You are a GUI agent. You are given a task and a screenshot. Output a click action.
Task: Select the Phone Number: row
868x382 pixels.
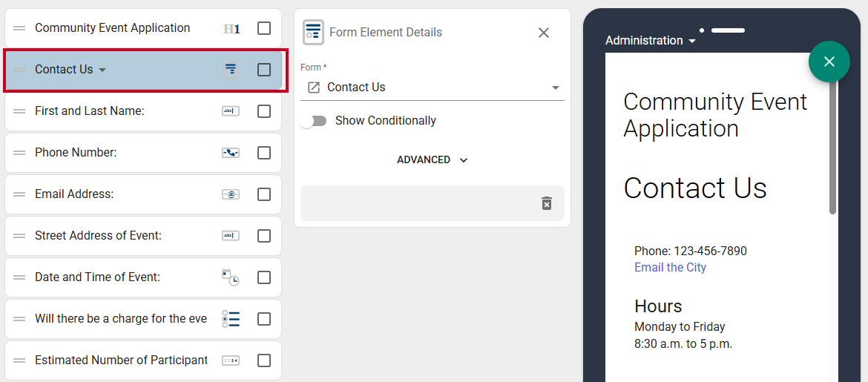(x=143, y=153)
